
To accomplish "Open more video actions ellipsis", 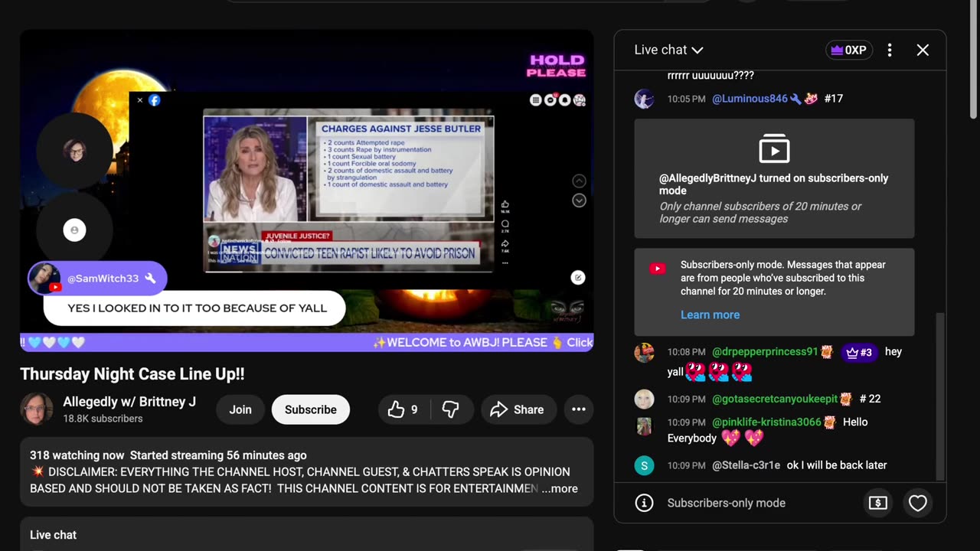I will [x=579, y=409].
